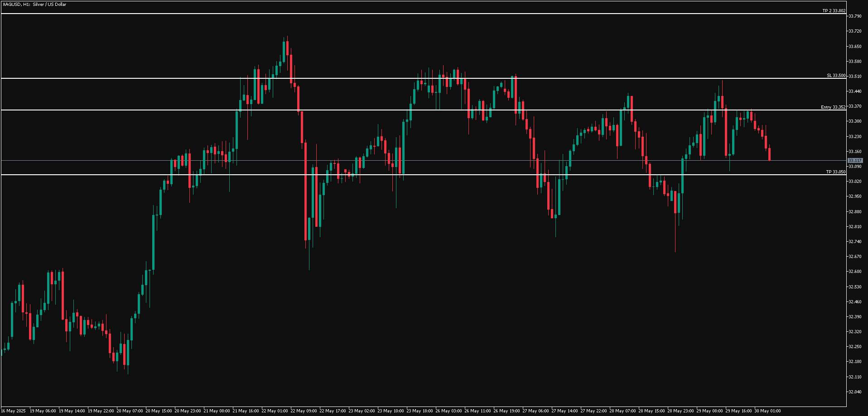This screenshot has width=868, height=416.
Task: Click the 33.230 price scale value
Action: (x=855, y=136)
